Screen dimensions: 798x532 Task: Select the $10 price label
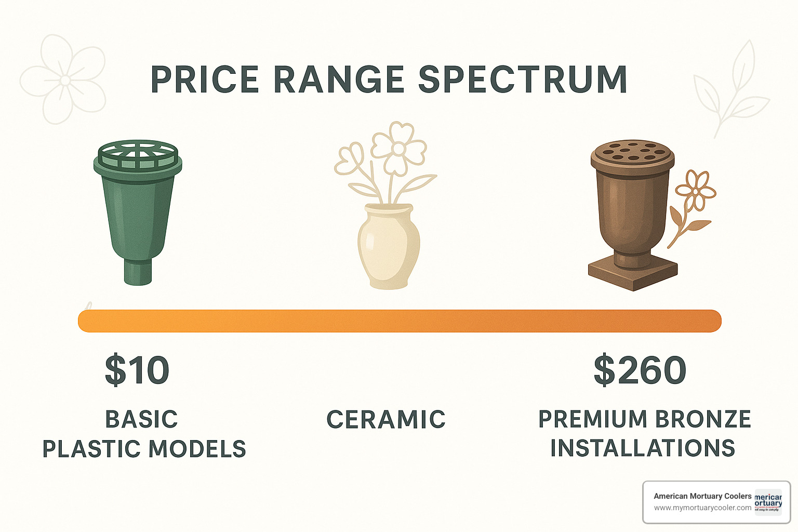(x=137, y=370)
